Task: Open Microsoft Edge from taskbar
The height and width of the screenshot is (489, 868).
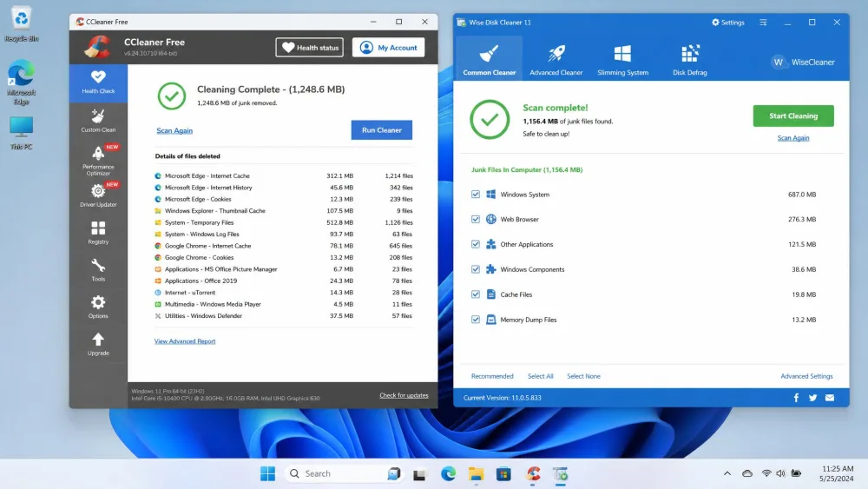Action: click(x=448, y=473)
